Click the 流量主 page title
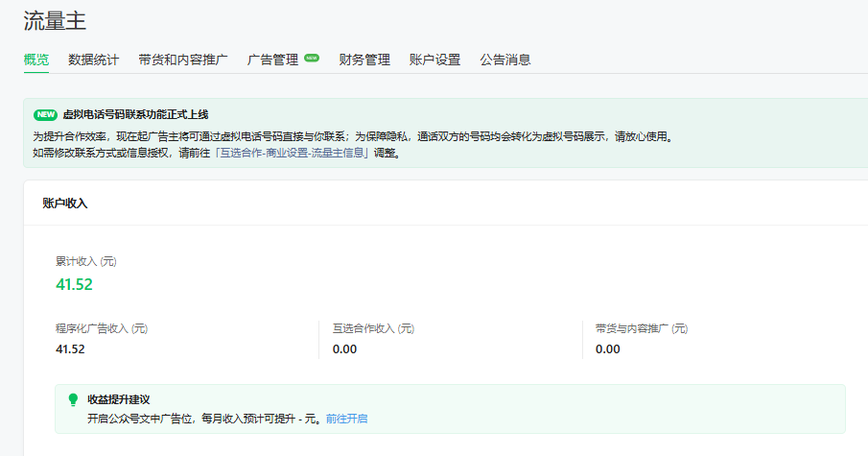The height and width of the screenshot is (456, 868). (55, 19)
